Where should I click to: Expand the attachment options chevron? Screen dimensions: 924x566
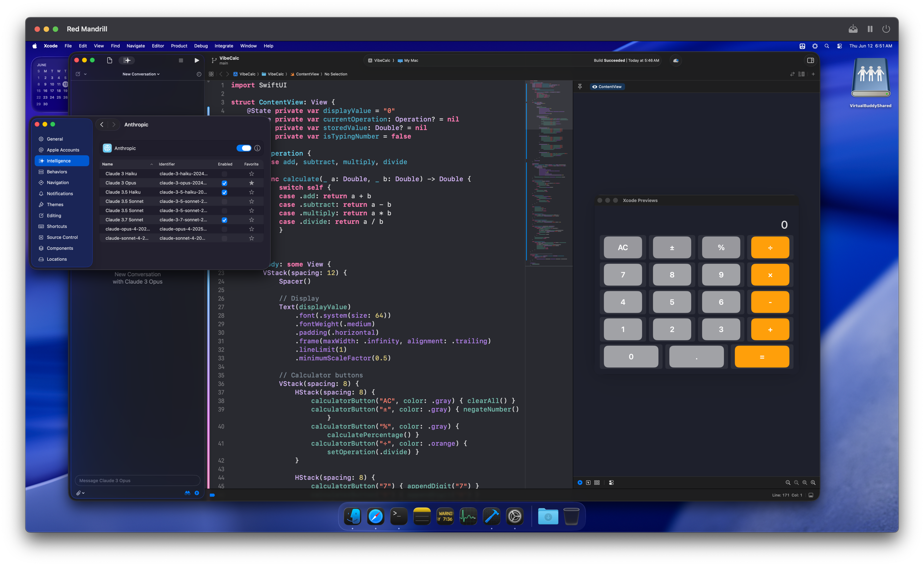[x=83, y=493]
